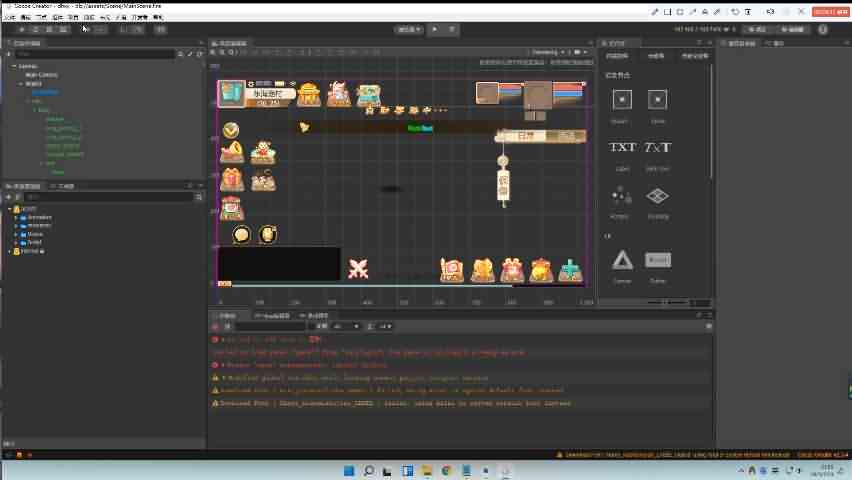This screenshot has height=480, width=852.
Task: Select the RichText node icon
Action: pyautogui.click(x=657, y=147)
